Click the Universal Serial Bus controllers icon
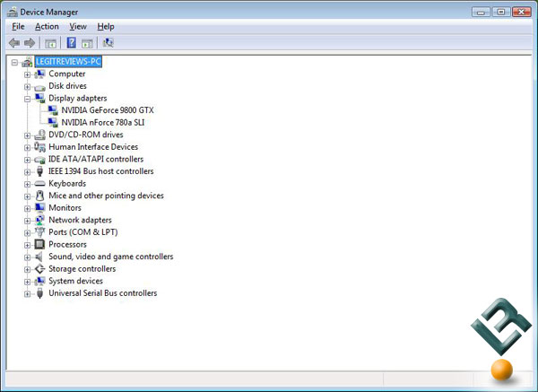 pos(39,293)
